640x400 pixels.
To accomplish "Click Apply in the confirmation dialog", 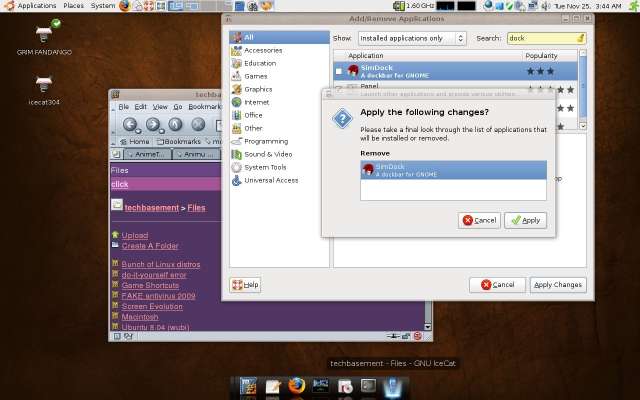I will click(x=525, y=220).
